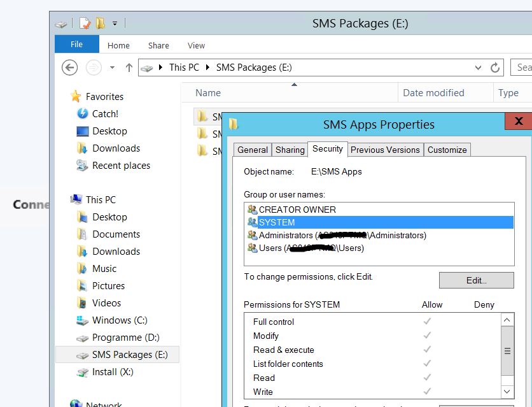Open the Customize Quick Access Toolbar dropdown
This screenshot has width=532, height=407.
(115, 24)
